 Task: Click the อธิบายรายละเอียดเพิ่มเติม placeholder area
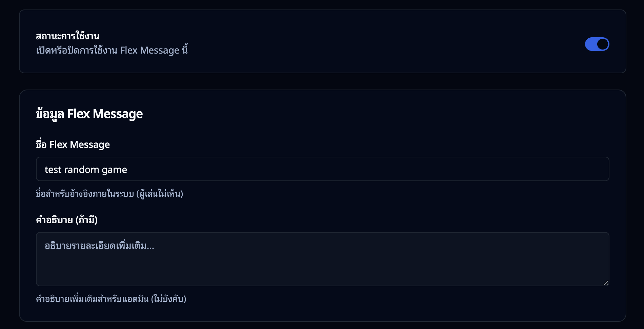point(99,246)
